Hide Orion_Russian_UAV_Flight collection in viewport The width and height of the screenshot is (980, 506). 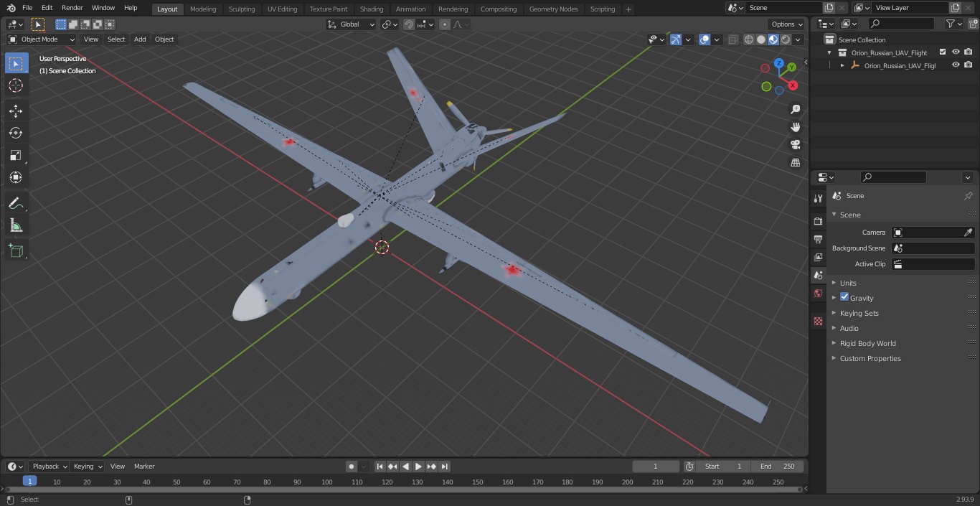956,52
